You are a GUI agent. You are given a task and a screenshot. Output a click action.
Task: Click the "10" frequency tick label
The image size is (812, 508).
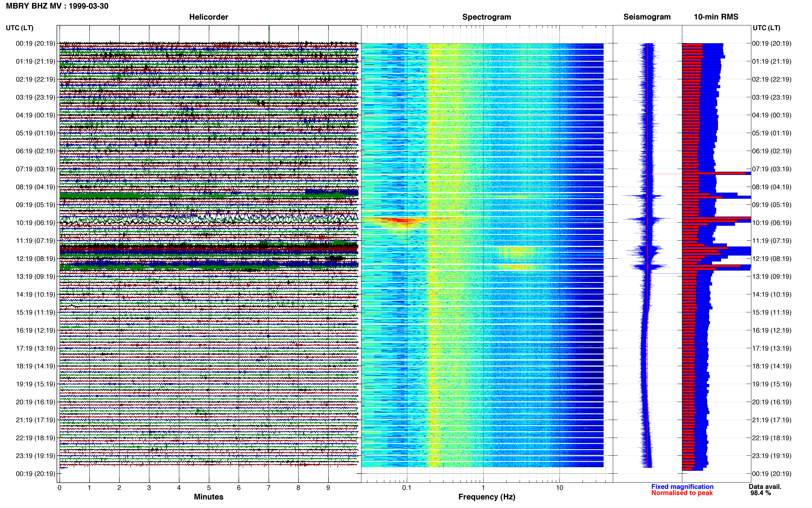tap(559, 487)
